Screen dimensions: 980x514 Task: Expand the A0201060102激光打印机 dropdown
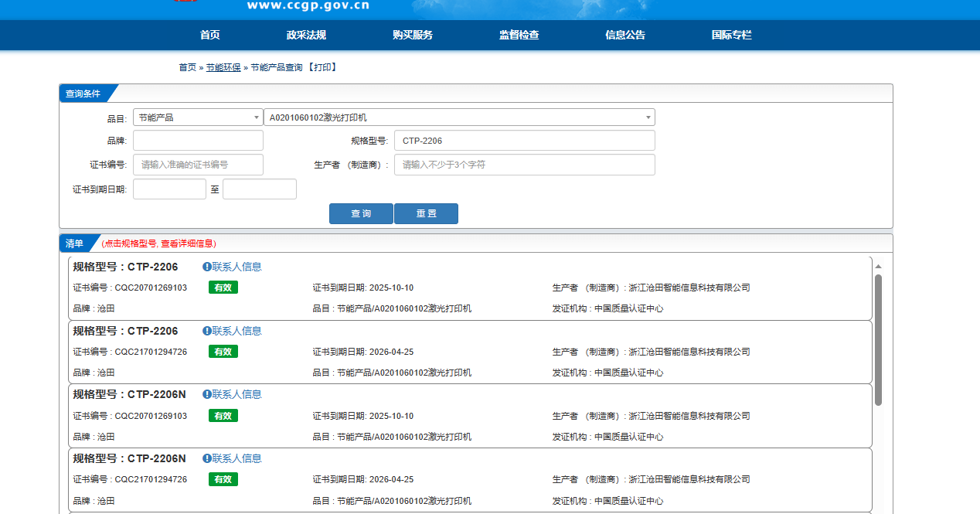pyautogui.click(x=459, y=117)
